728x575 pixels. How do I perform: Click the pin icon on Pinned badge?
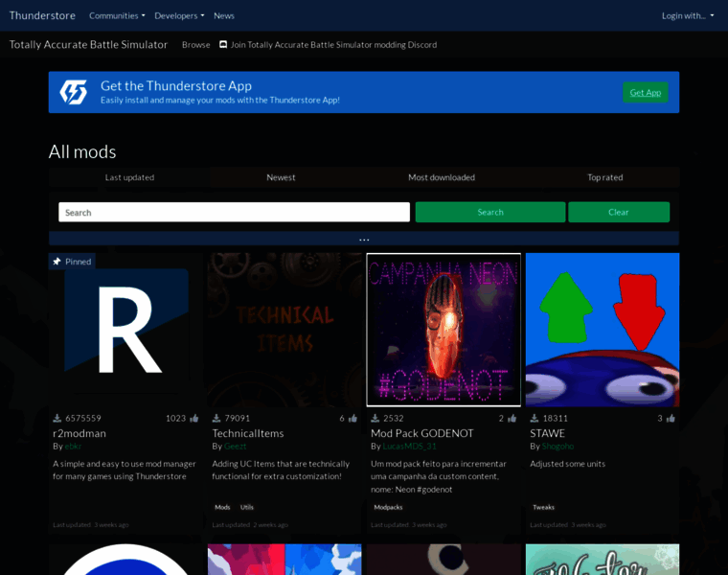(x=57, y=262)
